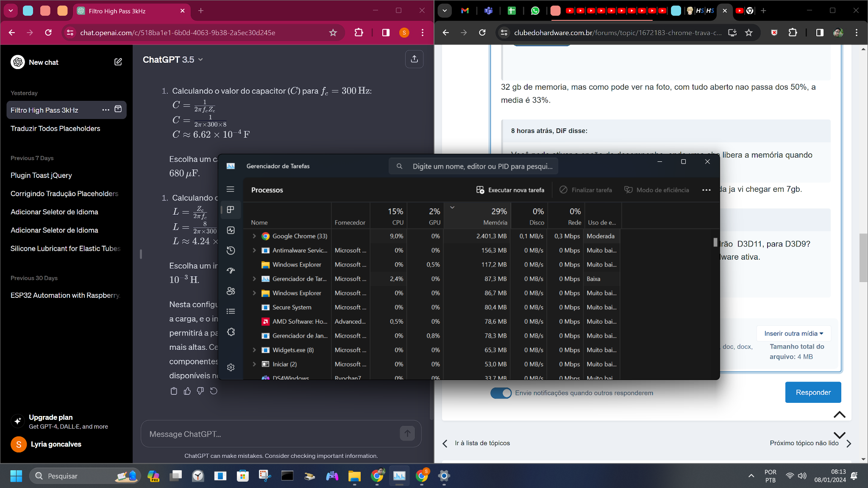
Task: Click Task Manager search box
Action: tap(473, 166)
